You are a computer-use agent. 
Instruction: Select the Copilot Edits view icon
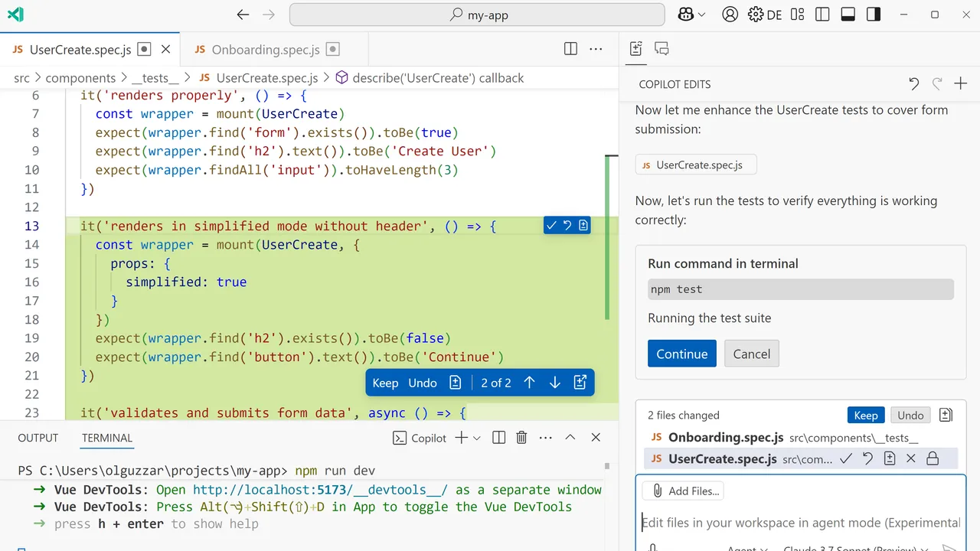click(635, 49)
